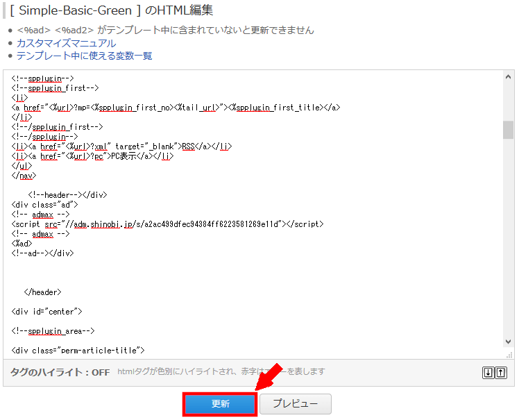The width and height of the screenshot is (519, 420).
Task: Click the <div class="ad"> line
Action: point(44,205)
